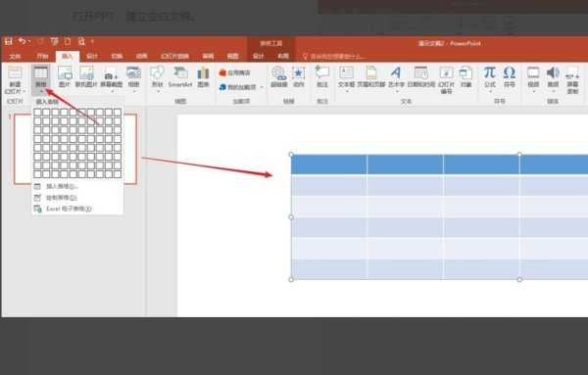Screen dimensions: 588x375
Task: Insert a text box (文本框)
Action: pyautogui.click(x=346, y=78)
